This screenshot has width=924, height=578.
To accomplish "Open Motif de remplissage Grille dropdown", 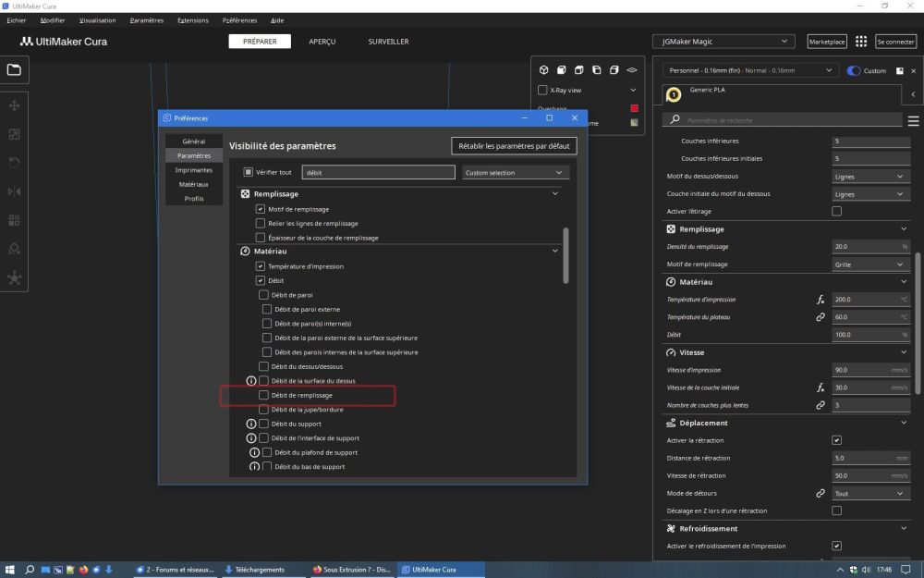I will [x=870, y=264].
